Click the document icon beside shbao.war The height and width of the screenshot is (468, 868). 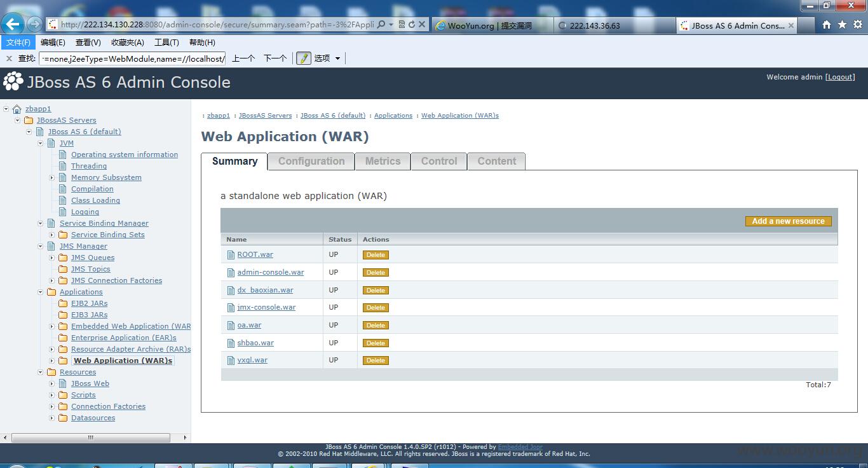click(231, 343)
